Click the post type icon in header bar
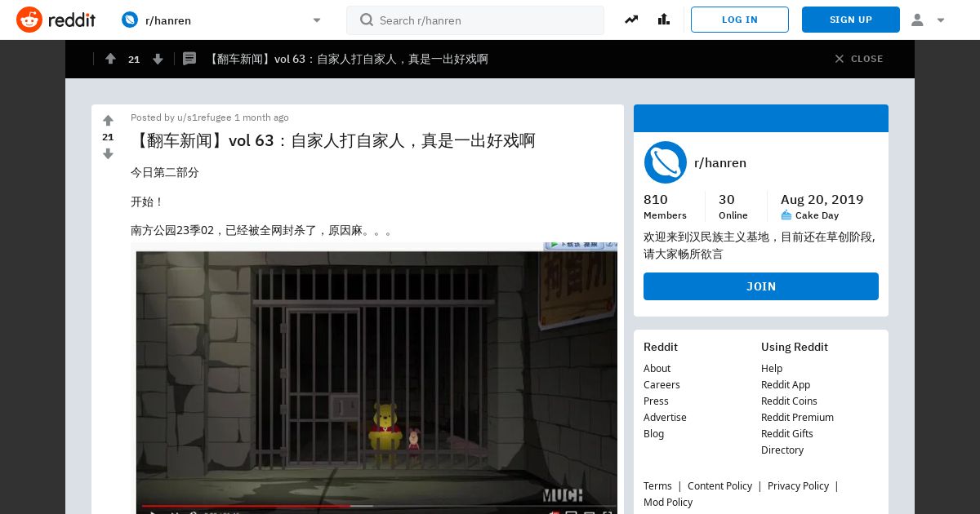This screenshot has height=514, width=980. point(189,59)
